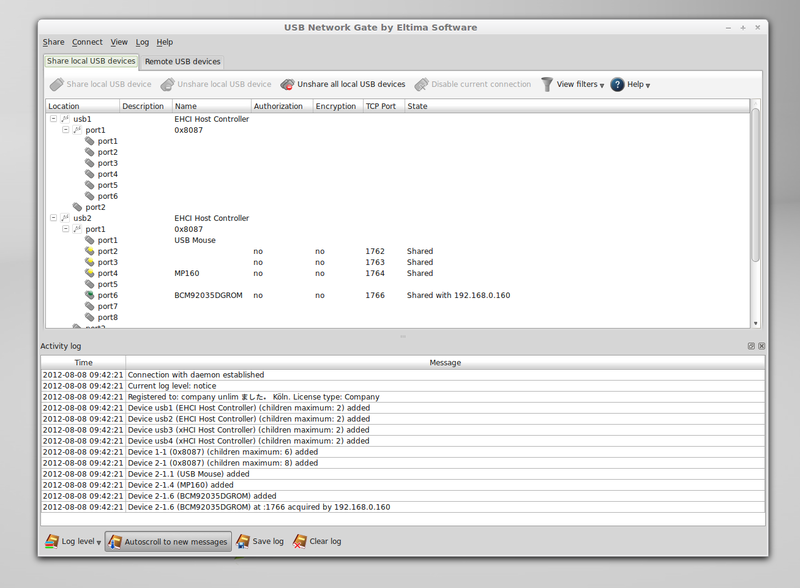The image size is (800, 588).
Task: Click the disabled Share local USB device button
Action: coord(101,84)
